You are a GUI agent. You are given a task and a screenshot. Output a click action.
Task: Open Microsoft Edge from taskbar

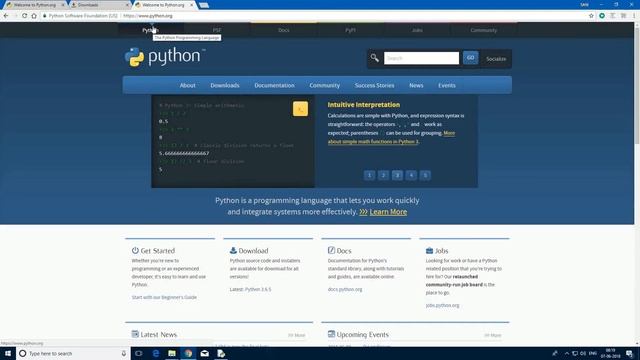pyautogui.click(x=156, y=353)
